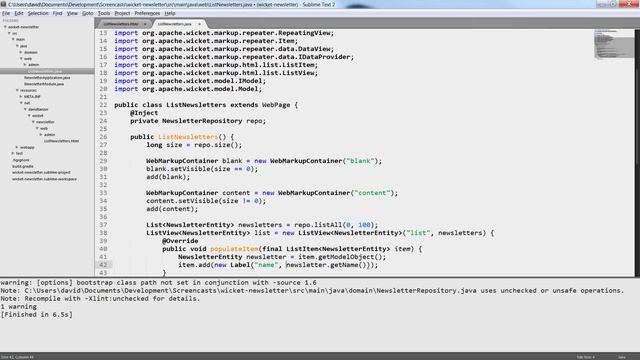Open the Selection menu
The height and width of the screenshot is (360, 640).
(x=38, y=13)
